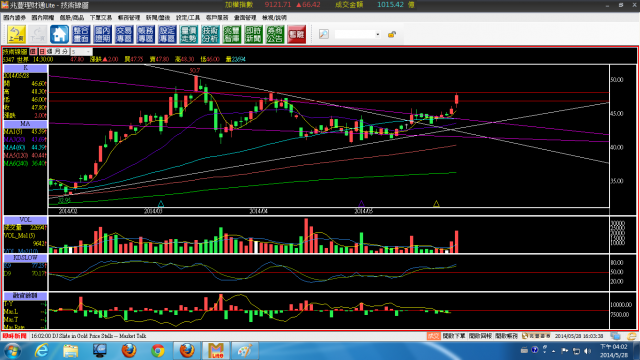Click the magnifier search icon in toolbar
Viewport: 640px width, 360px height.
click(x=324, y=34)
